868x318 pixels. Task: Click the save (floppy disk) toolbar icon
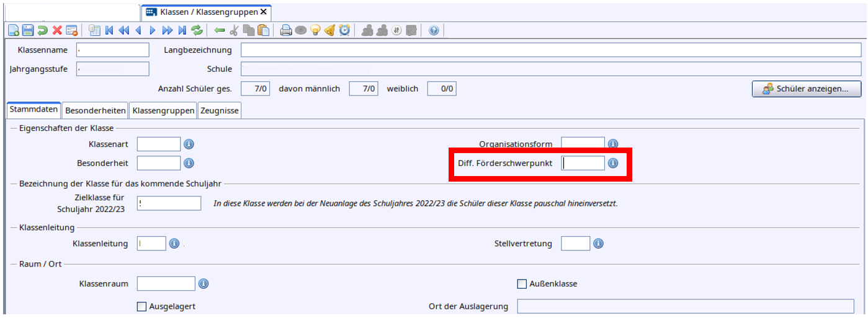click(28, 30)
